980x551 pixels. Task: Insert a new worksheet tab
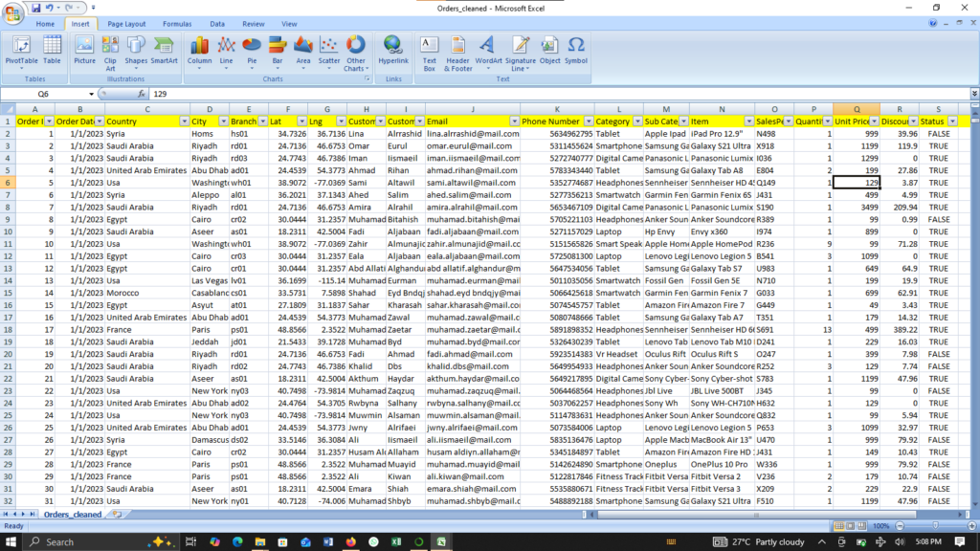coord(116,514)
